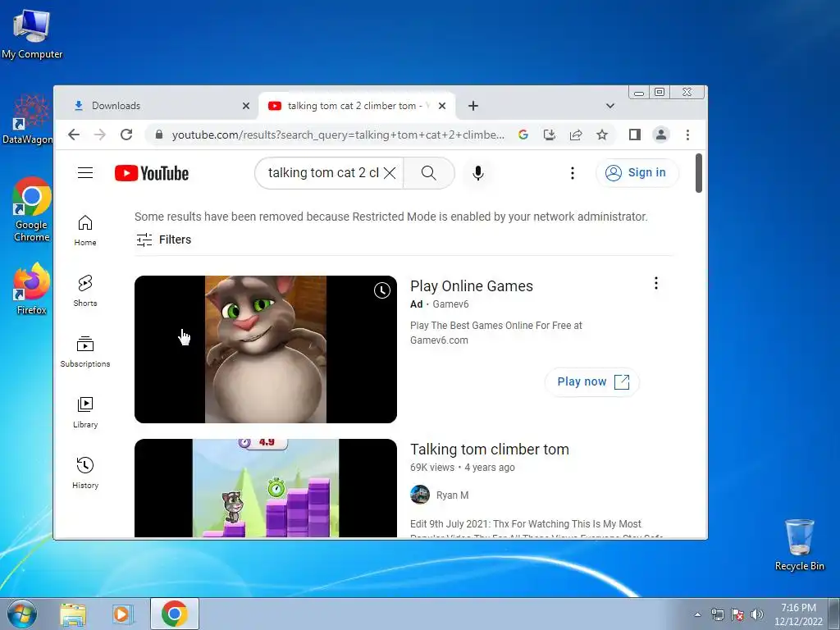Open History in YouTube sidebar
Image resolution: width=840 pixels, height=630 pixels.
[x=85, y=473]
